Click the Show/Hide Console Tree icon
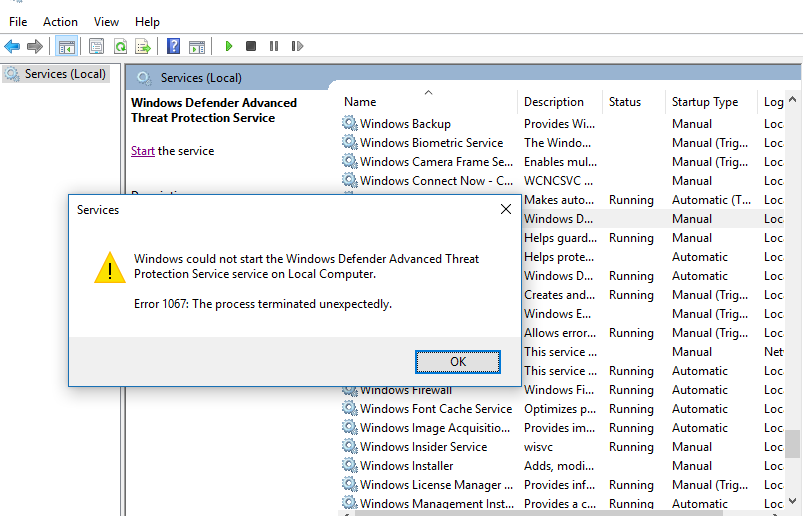Image resolution: width=803 pixels, height=516 pixels. click(67, 46)
